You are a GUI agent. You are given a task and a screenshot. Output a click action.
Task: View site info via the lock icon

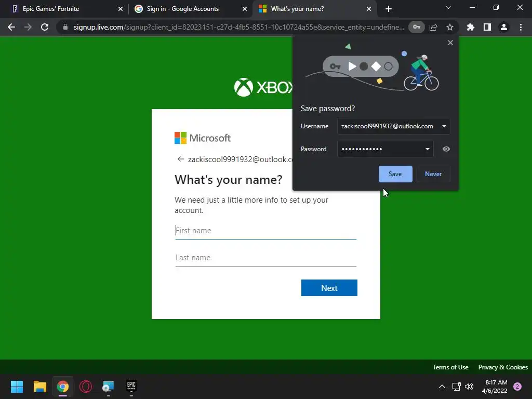click(65, 27)
